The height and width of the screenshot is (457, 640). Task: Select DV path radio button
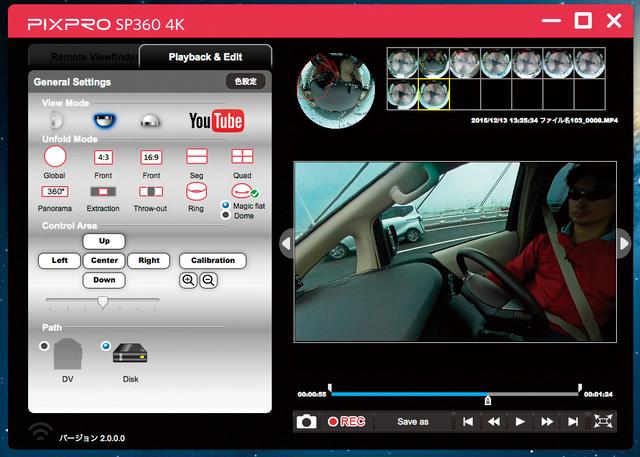44,346
